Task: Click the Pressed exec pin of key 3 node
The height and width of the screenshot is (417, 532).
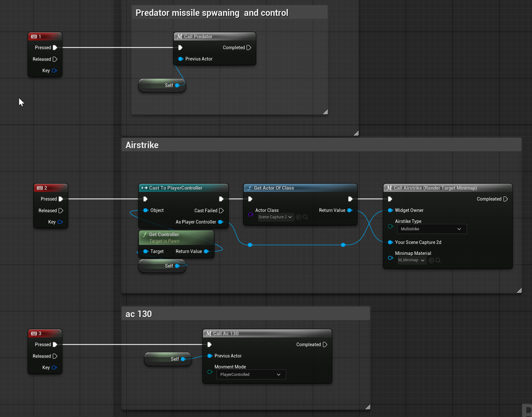Action: coord(55,345)
